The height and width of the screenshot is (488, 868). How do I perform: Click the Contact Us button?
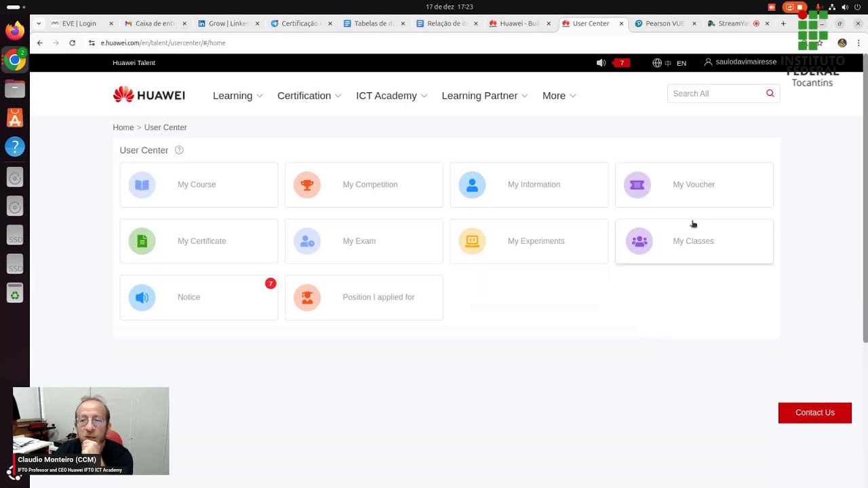815,413
